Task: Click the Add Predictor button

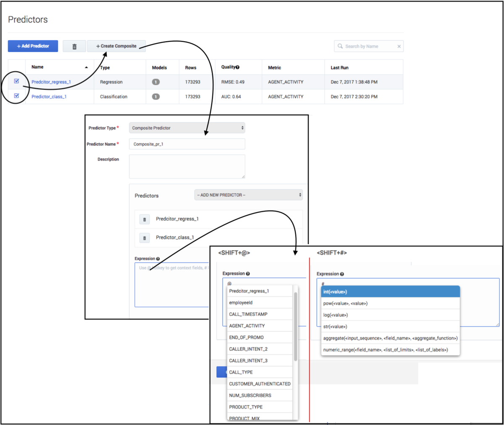Action: point(33,46)
